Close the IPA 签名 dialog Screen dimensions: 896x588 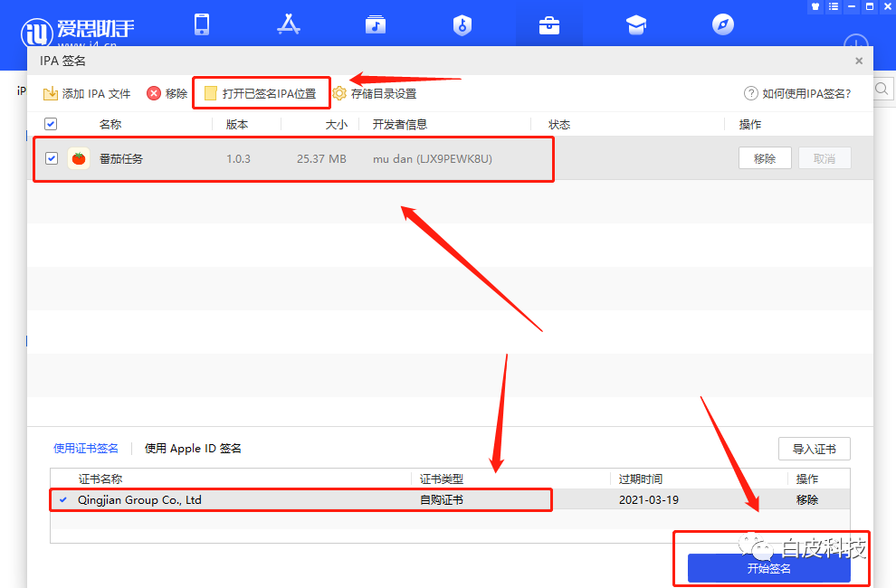click(x=859, y=61)
